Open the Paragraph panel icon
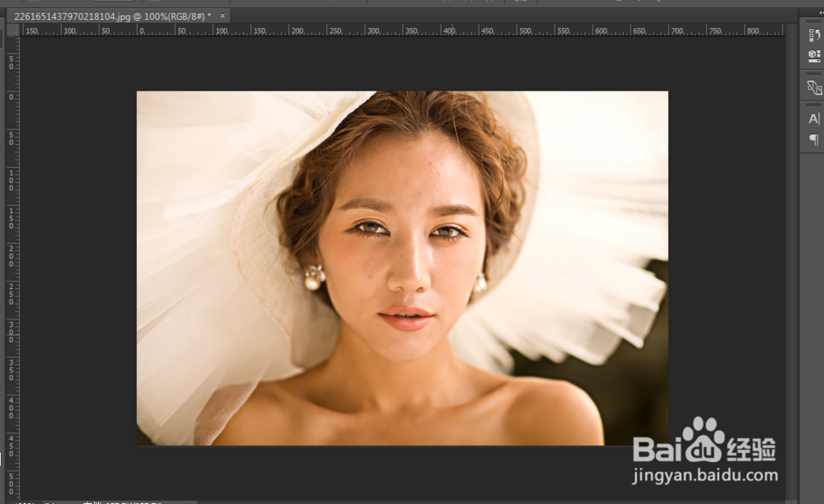Image resolution: width=824 pixels, height=504 pixels. (x=813, y=140)
